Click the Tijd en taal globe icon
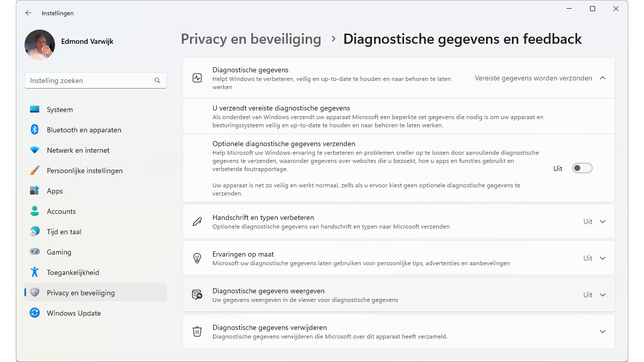Viewport: 644px width, 362px height. pos(35,232)
